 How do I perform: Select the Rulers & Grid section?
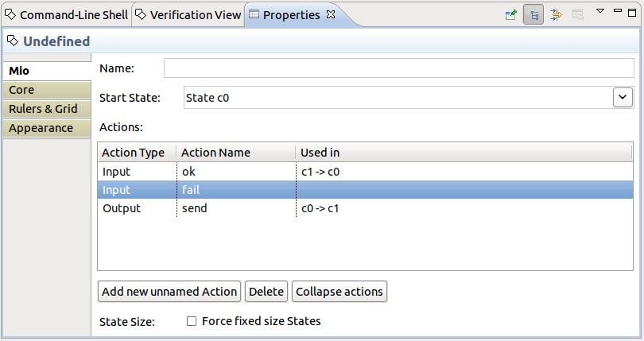coord(43,109)
